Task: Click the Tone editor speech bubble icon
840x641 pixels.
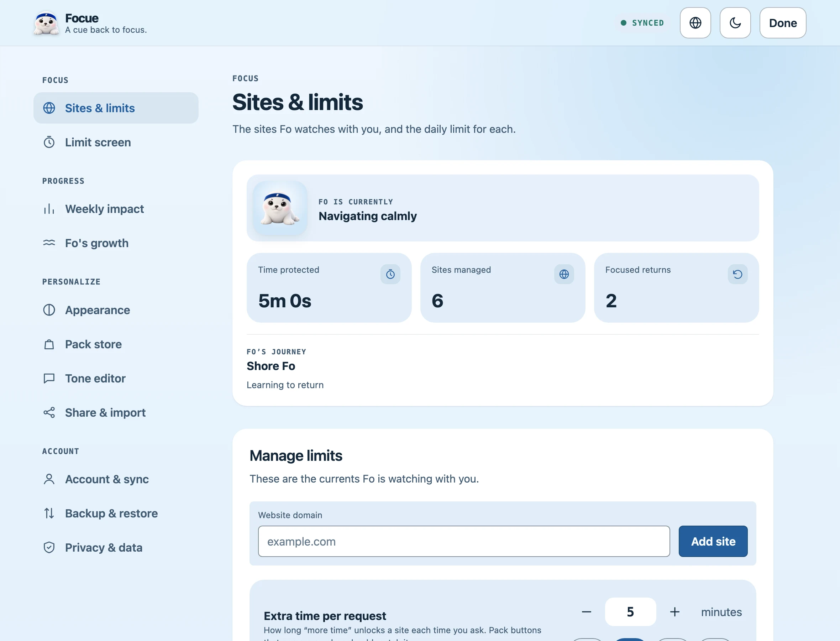Action: (x=49, y=379)
